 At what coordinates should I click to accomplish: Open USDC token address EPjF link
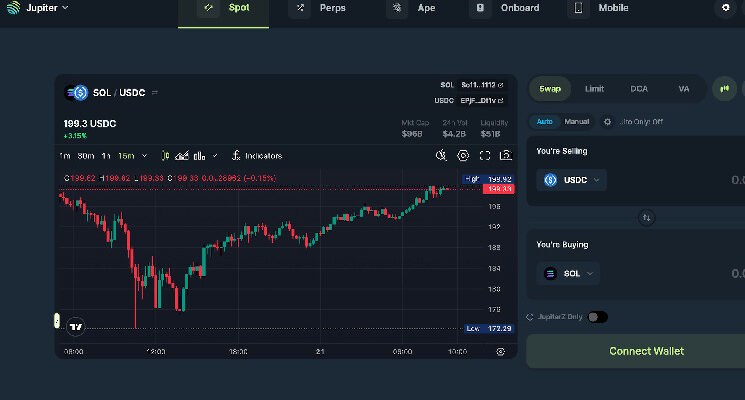481,101
